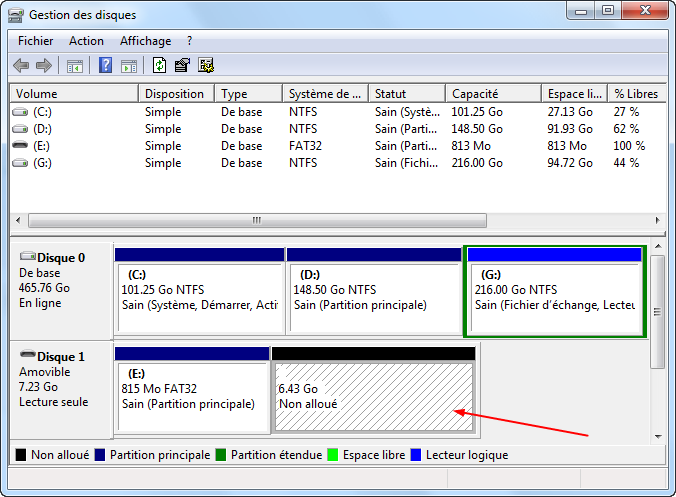Click the FAT32 file system cell
Screen dimensions: 676x497
click(305, 146)
